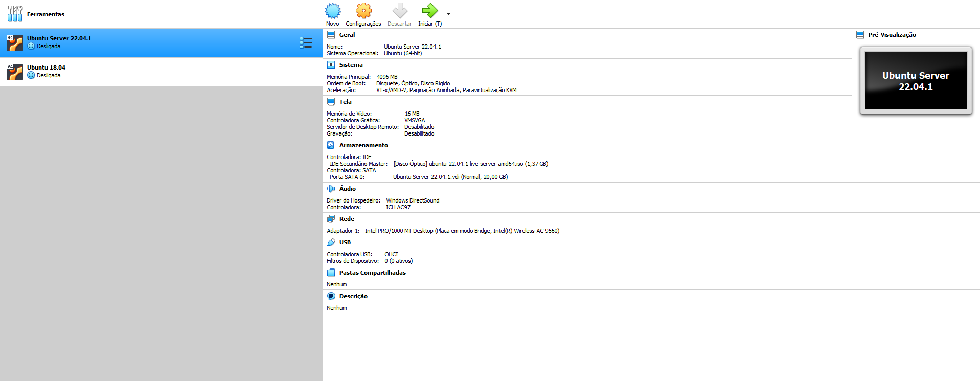980x381 pixels.
Task: Click the Geral section icon
Action: click(331, 35)
